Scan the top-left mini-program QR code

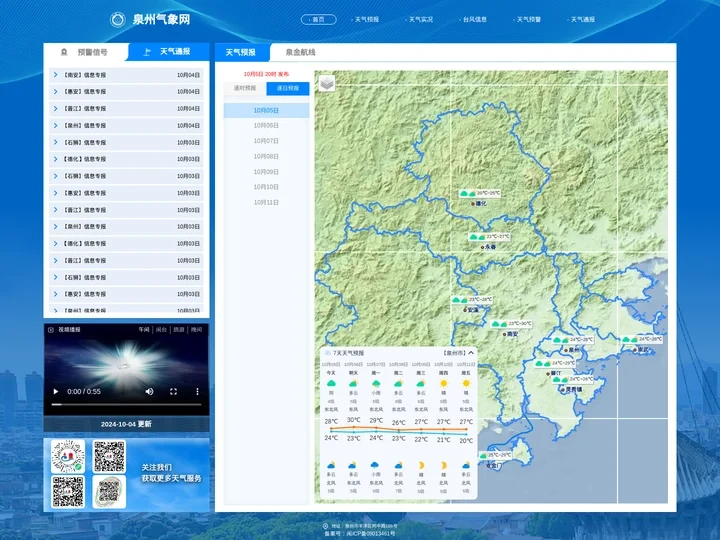pyautogui.click(x=68, y=456)
